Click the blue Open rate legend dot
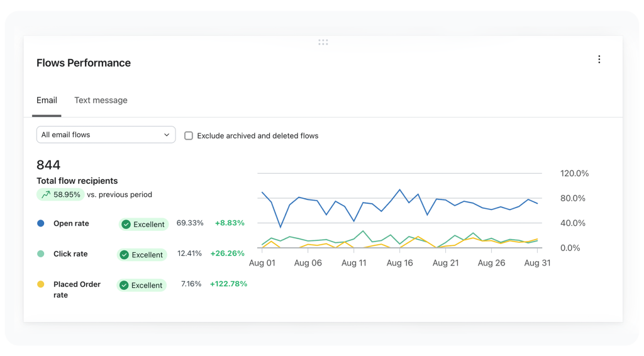The height and width of the screenshot is (356, 644). (41, 223)
